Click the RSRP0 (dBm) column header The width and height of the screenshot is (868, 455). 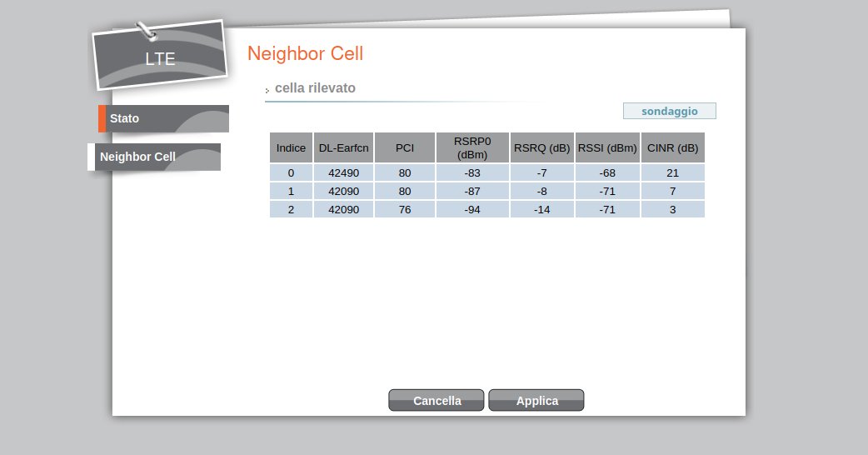pyautogui.click(x=472, y=147)
